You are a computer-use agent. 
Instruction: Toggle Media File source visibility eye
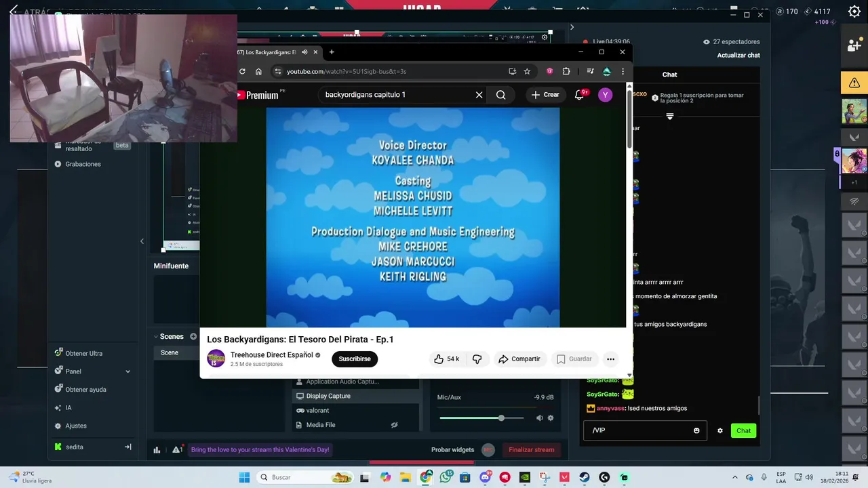[394, 425]
